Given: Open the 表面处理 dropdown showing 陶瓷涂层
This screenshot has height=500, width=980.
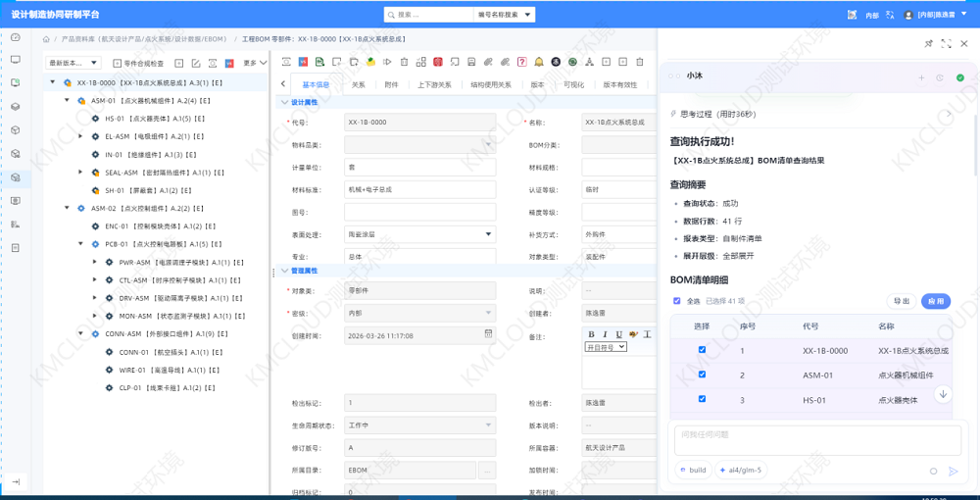Looking at the screenshot, I should click(x=420, y=234).
